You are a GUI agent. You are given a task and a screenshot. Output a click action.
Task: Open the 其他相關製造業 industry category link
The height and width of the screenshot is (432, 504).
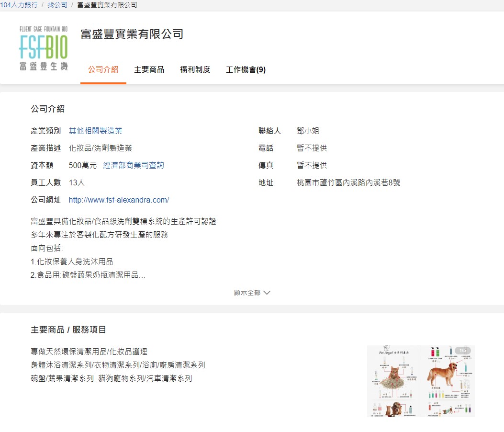coord(95,131)
